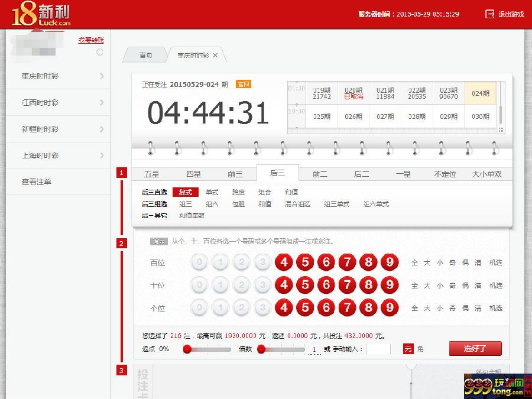Select 跨度 under 后三直选

coord(239,192)
